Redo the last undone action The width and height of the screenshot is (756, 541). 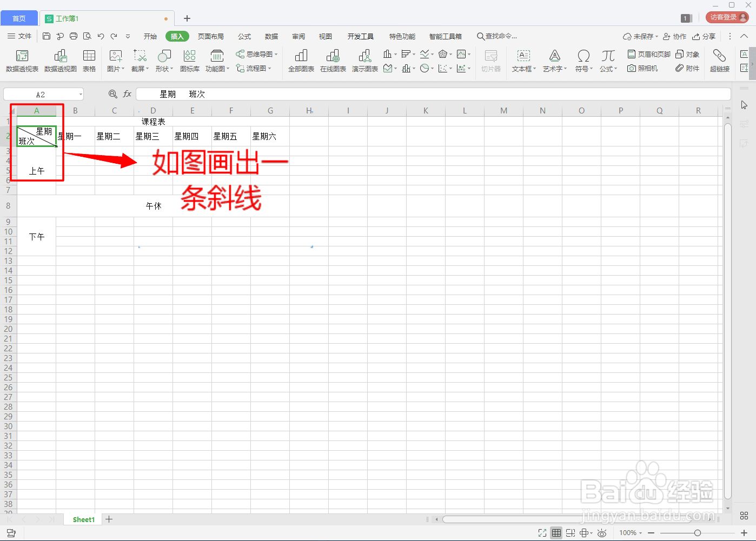tap(114, 36)
